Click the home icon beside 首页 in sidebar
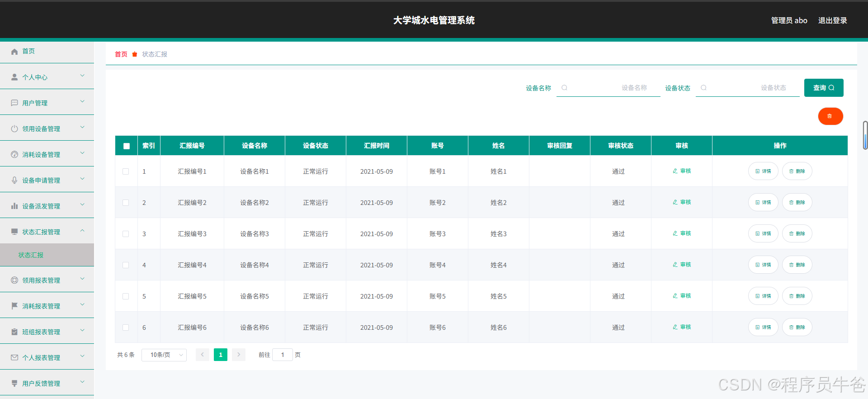Image resolution: width=868 pixels, height=399 pixels. [x=14, y=52]
